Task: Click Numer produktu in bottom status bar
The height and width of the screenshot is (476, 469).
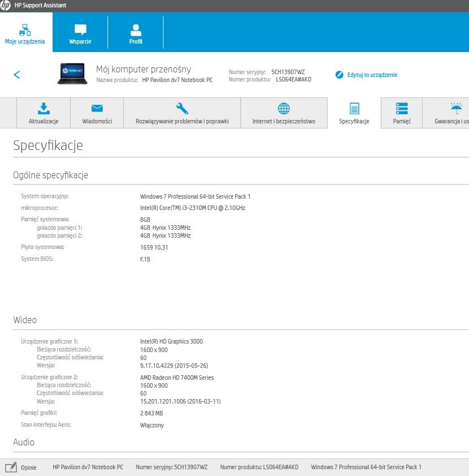Action: click(259, 467)
